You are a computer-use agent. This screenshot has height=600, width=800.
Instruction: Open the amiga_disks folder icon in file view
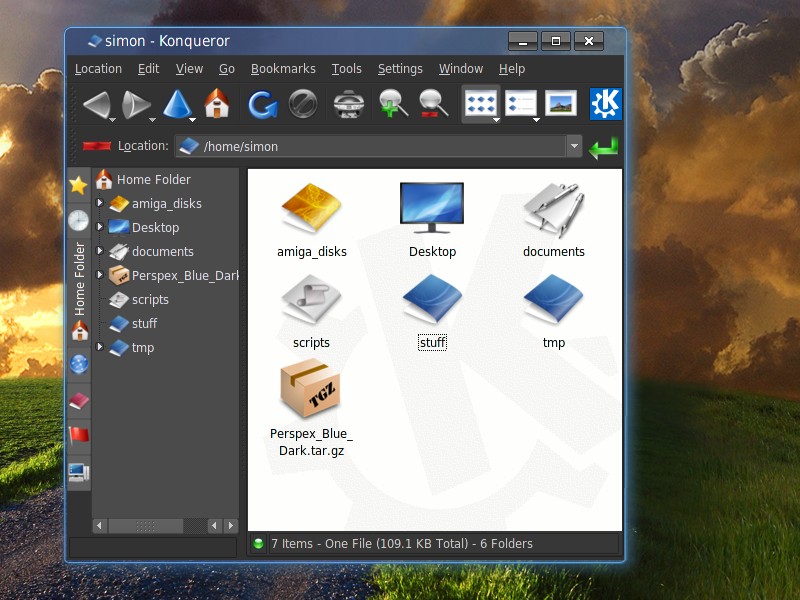pos(311,208)
